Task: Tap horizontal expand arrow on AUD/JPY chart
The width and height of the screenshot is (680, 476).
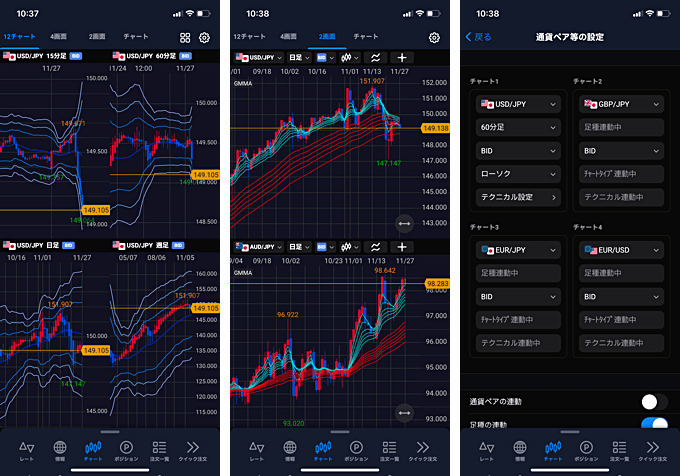Action: point(404,413)
